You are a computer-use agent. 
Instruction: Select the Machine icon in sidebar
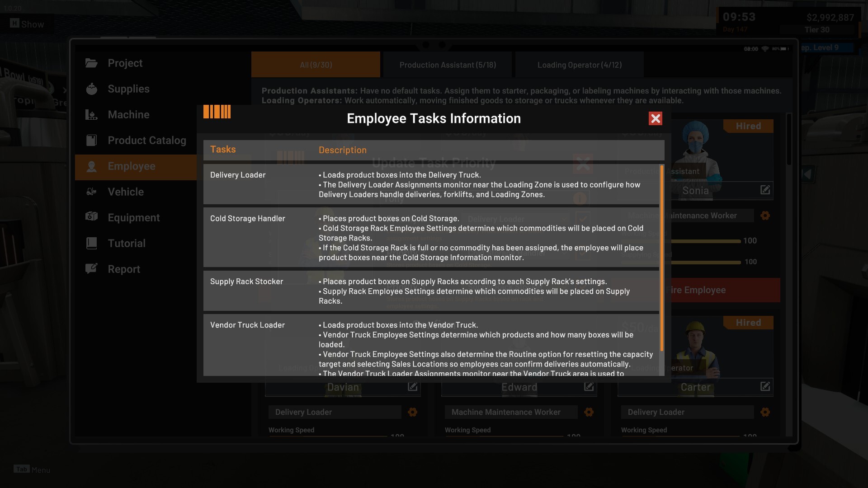[x=91, y=115]
